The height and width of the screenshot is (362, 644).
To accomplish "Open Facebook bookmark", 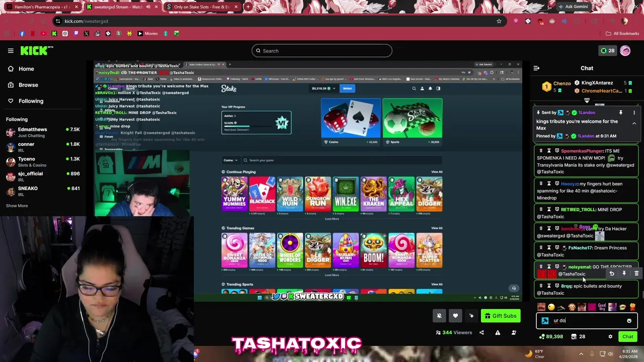I will click(x=22, y=34).
